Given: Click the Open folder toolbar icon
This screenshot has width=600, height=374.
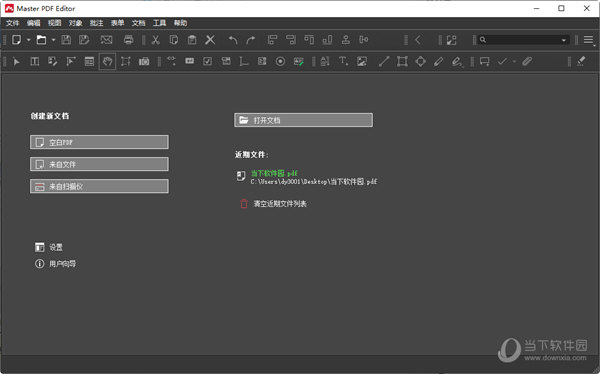Looking at the screenshot, I should tap(41, 40).
